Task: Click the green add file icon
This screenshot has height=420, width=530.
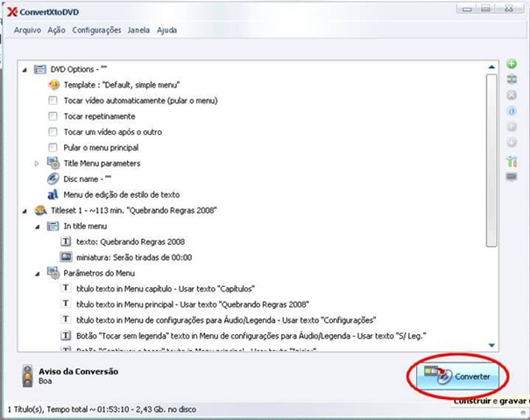Action: [512, 64]
